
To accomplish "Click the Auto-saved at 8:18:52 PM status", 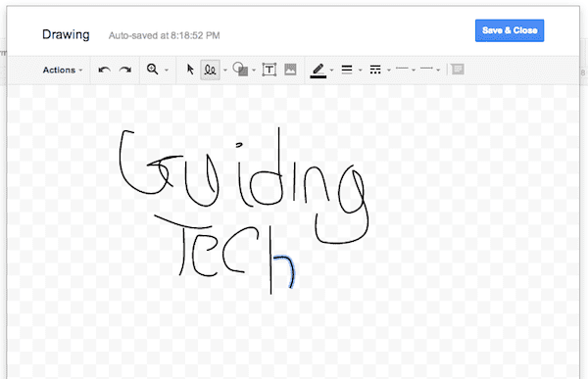I will pos(165,35).
